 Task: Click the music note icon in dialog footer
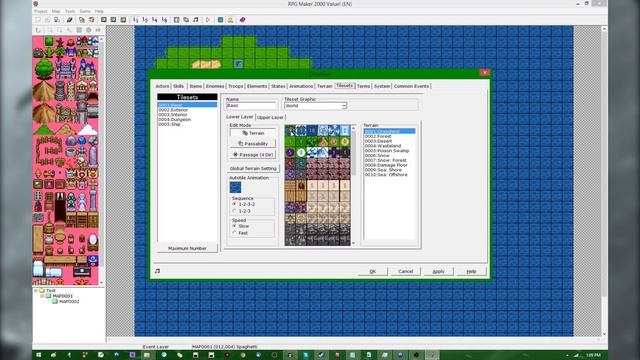(x=158, y=271)
